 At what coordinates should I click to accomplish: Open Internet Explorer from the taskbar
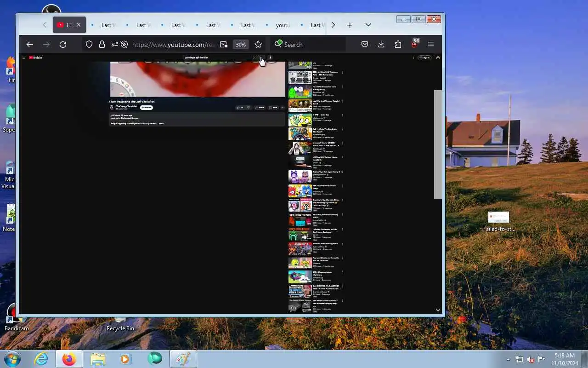tap(41, 359)
